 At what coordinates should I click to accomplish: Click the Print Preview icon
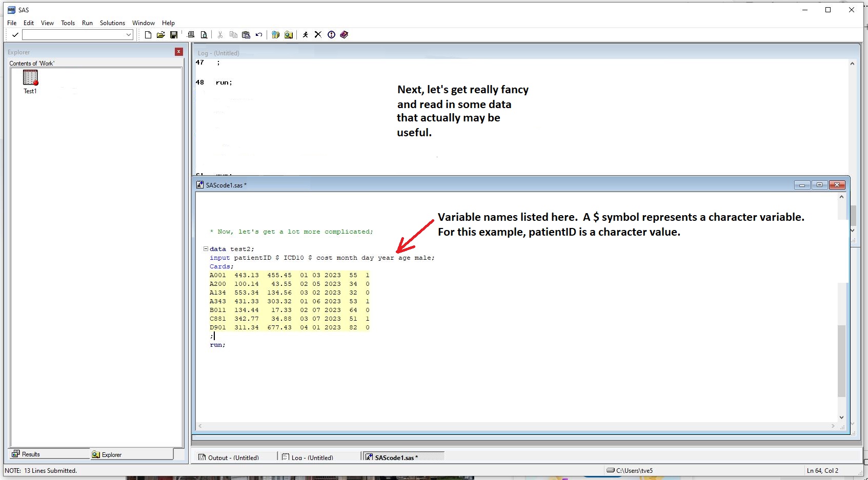pos(204,35)
